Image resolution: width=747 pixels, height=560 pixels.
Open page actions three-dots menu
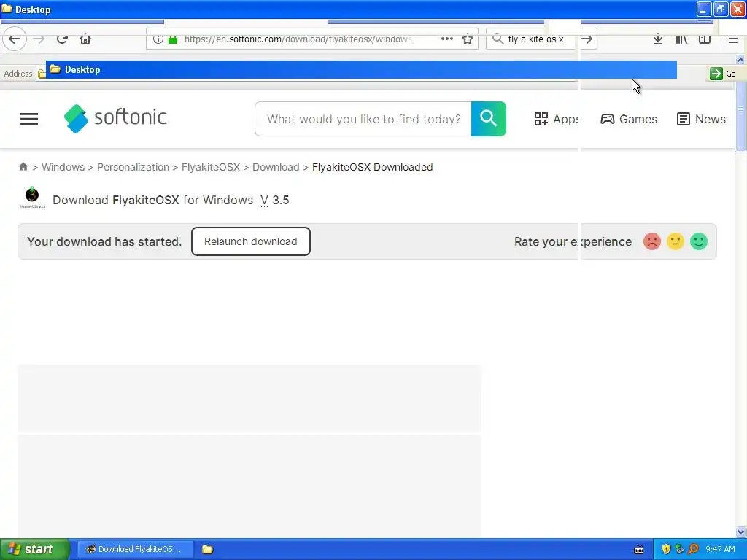(x=447, y=39)
